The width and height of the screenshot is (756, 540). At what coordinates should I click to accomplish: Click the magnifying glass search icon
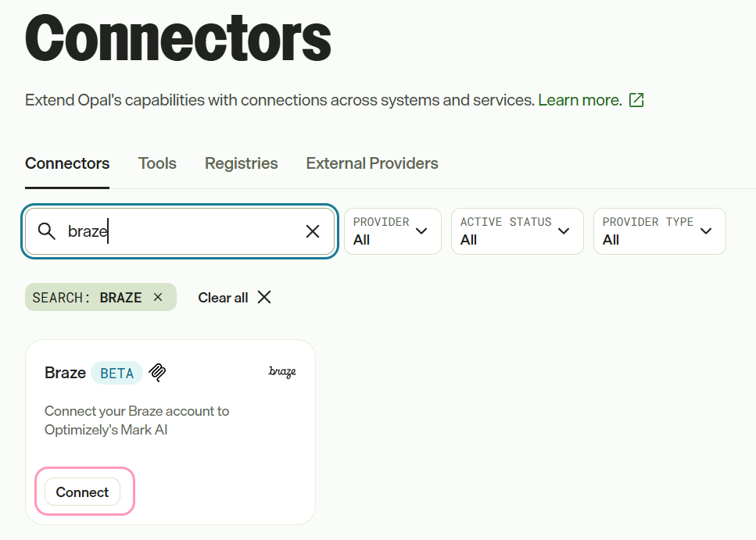click(x=47, y=231)
